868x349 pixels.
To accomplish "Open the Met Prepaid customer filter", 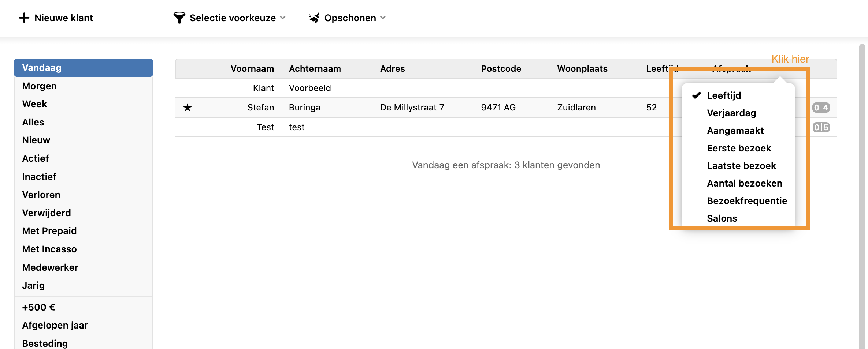I will [49, 231].
